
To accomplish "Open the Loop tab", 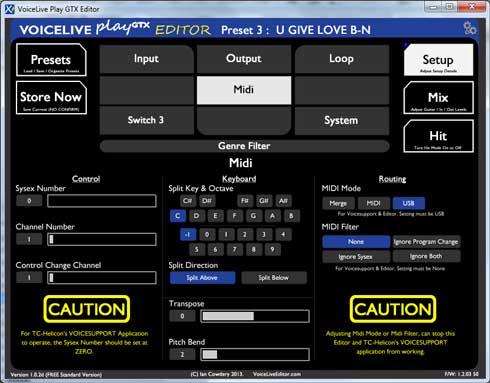I will point(341,59).
